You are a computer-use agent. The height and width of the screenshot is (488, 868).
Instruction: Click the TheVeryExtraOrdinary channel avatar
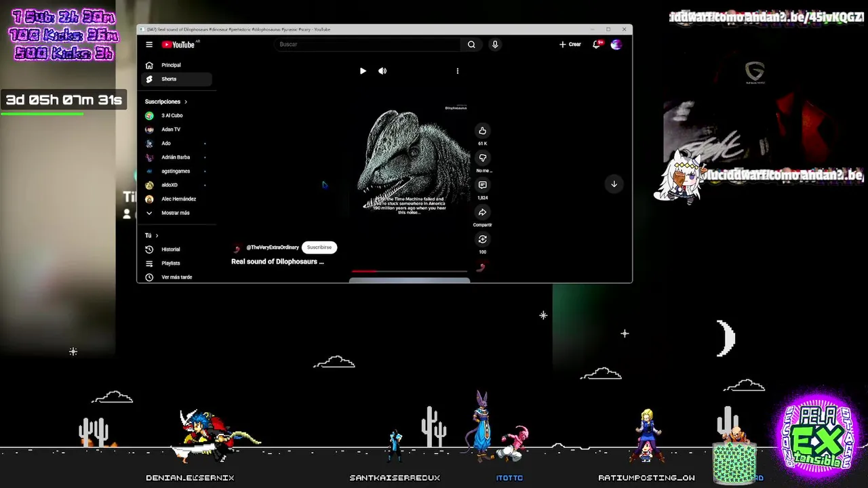point(237,248)
